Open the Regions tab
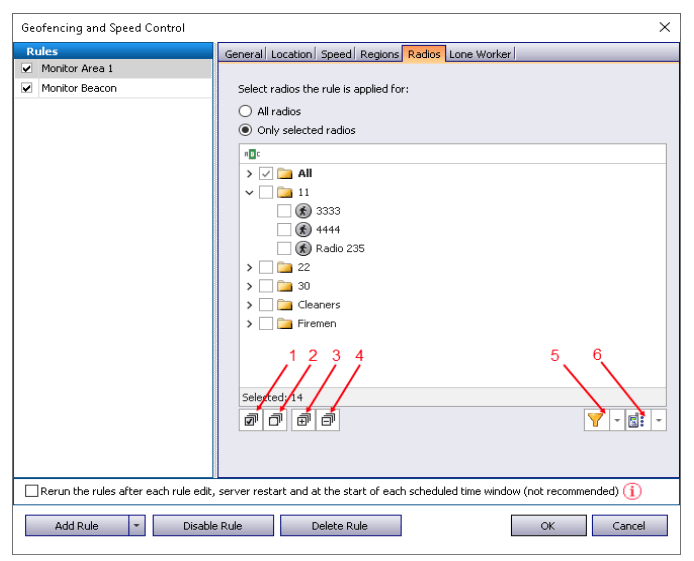This screenshot has height=561, width=694. pyautogui.click(x=379, y=54)
